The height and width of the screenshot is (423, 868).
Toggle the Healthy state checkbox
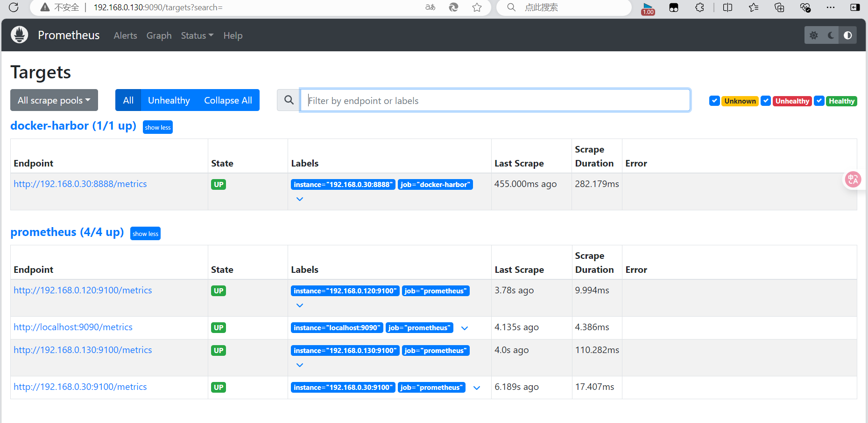pyautogui.click(x=819, y=101)
